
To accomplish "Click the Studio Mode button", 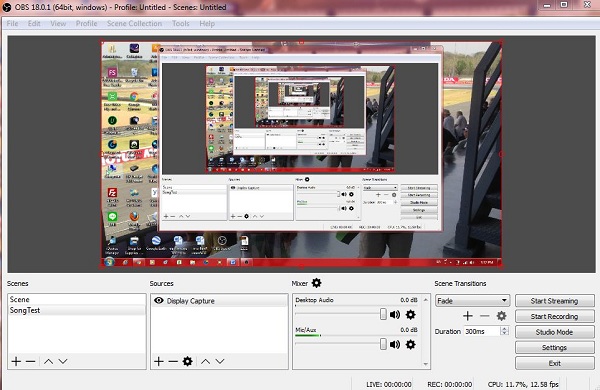I will 554,332.
